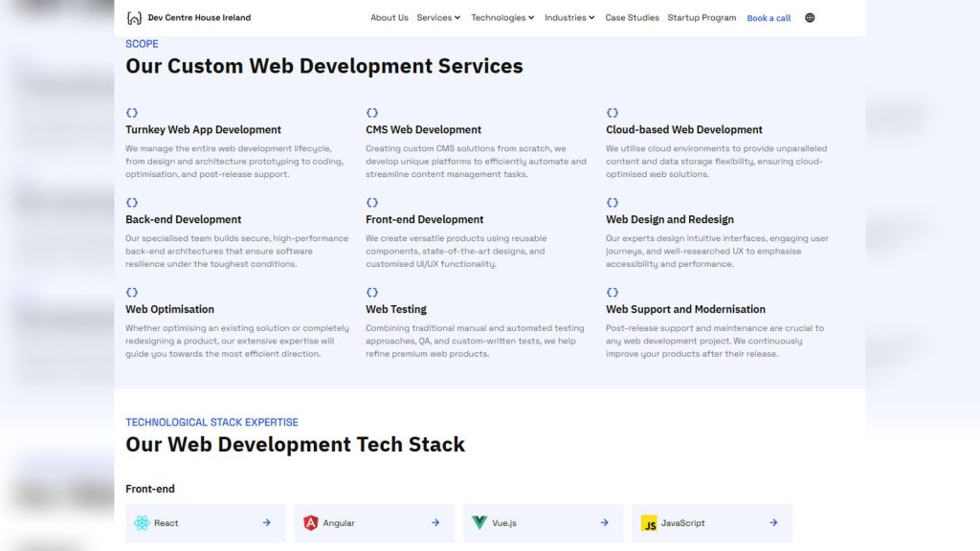Click the code bracket icon above Web Testing
Viewport: 980px width, 551px height.
[372, 293]
